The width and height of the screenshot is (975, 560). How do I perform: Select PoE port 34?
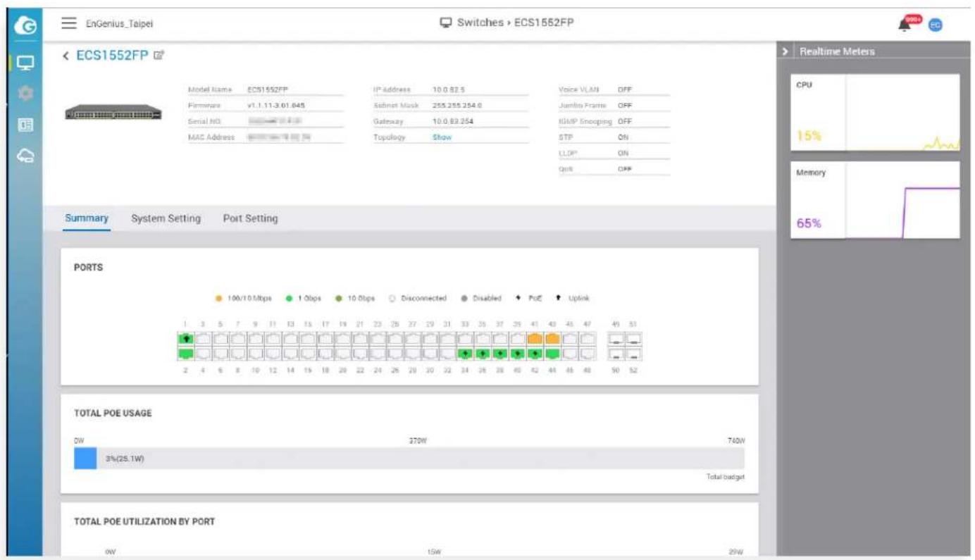tap(464, 353)
